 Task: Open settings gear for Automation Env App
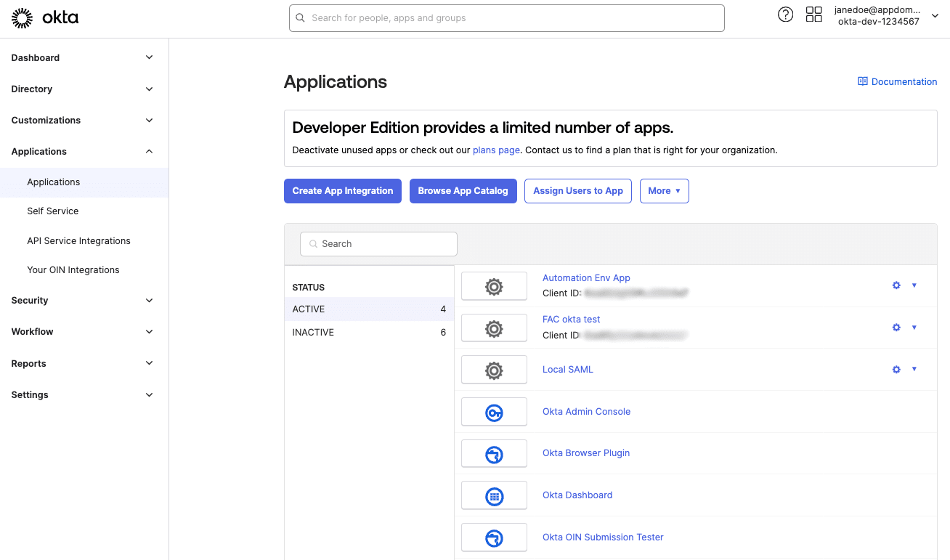coord(896,285)
